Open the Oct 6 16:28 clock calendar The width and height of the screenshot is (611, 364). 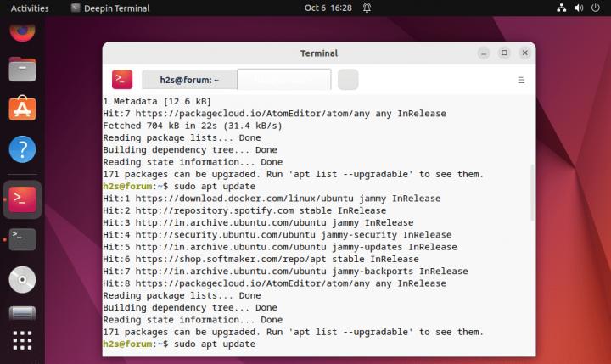(x=328, y=8)
